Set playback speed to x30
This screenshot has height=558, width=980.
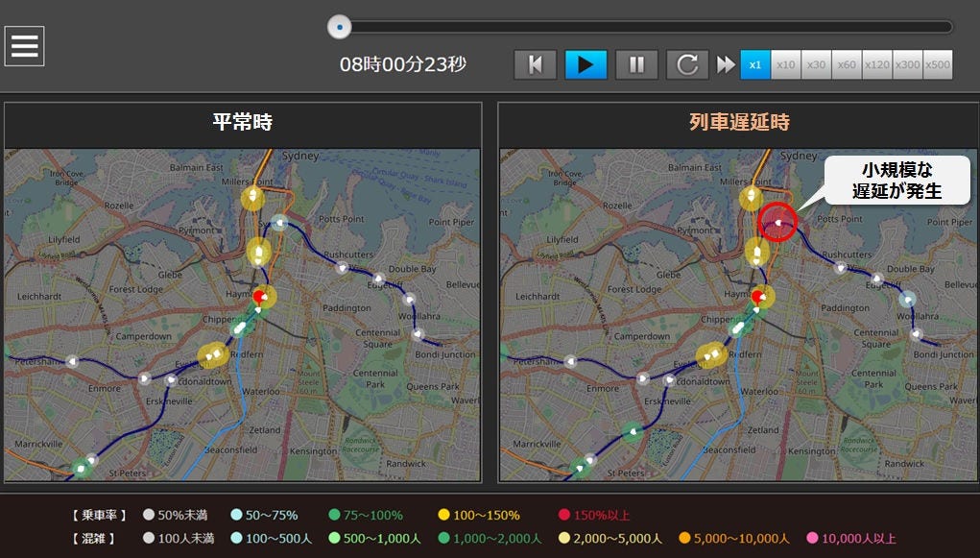816,64
